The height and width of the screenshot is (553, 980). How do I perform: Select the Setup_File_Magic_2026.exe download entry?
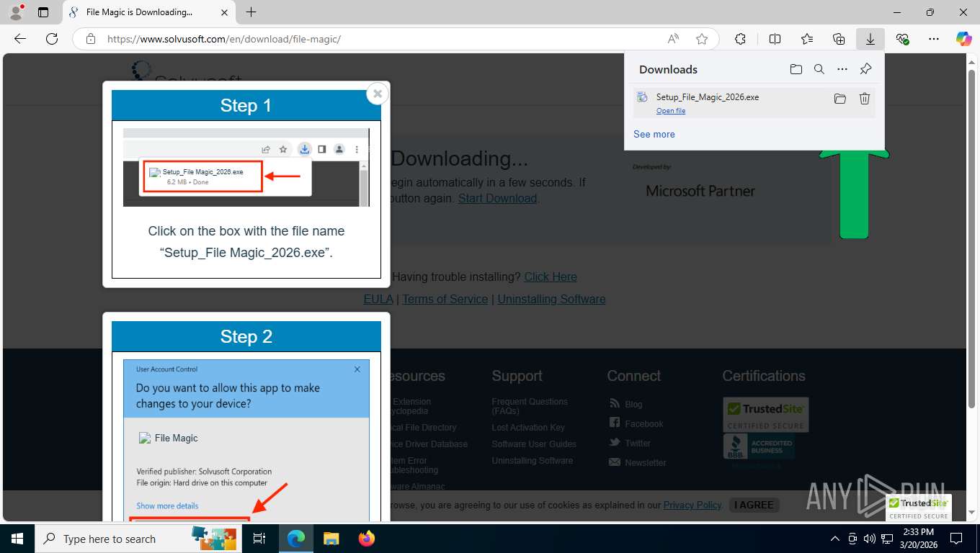(x=754, y=103)
